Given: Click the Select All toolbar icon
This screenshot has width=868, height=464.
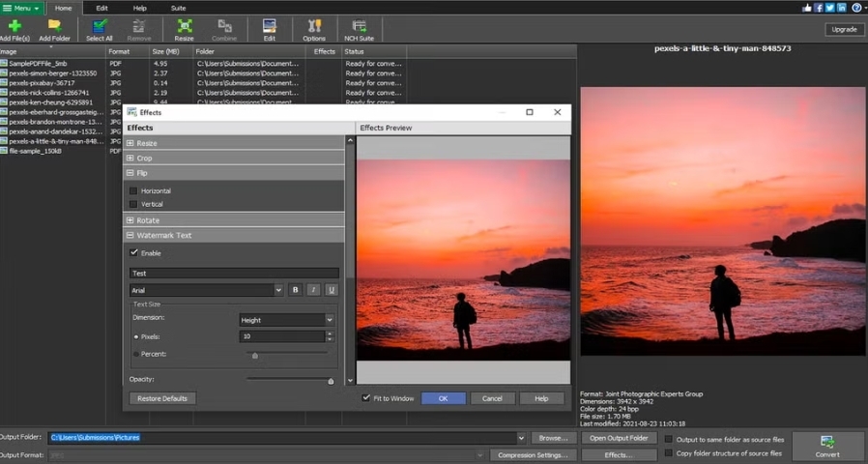Looking at the screenshot, I should [100, 30].
